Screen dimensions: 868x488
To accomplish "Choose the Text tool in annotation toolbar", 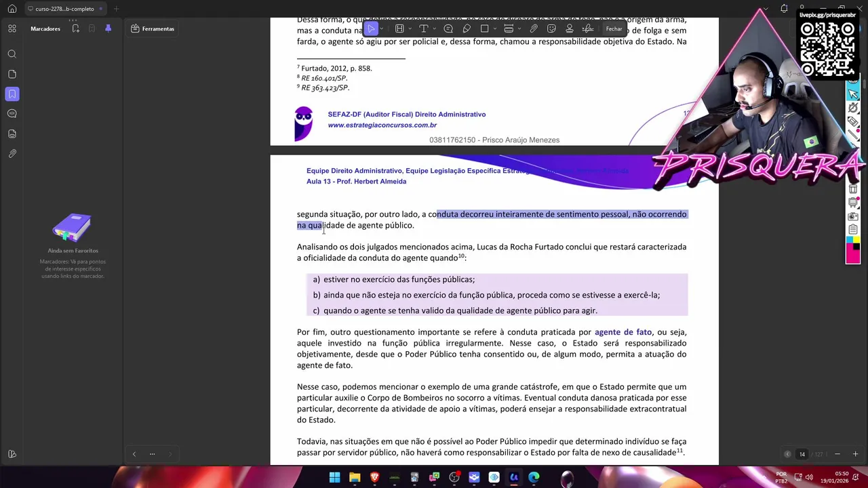I will pyautogui.click(x=424, y=28).
